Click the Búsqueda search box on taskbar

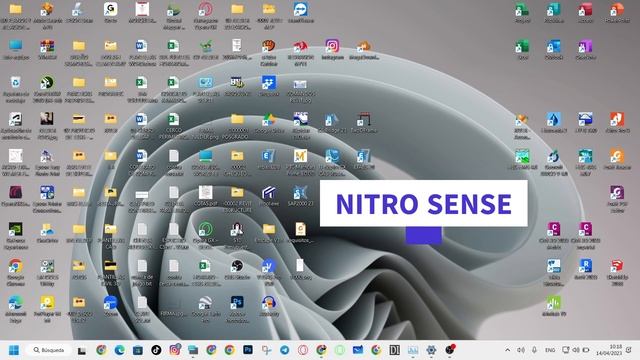coord(49,350)
